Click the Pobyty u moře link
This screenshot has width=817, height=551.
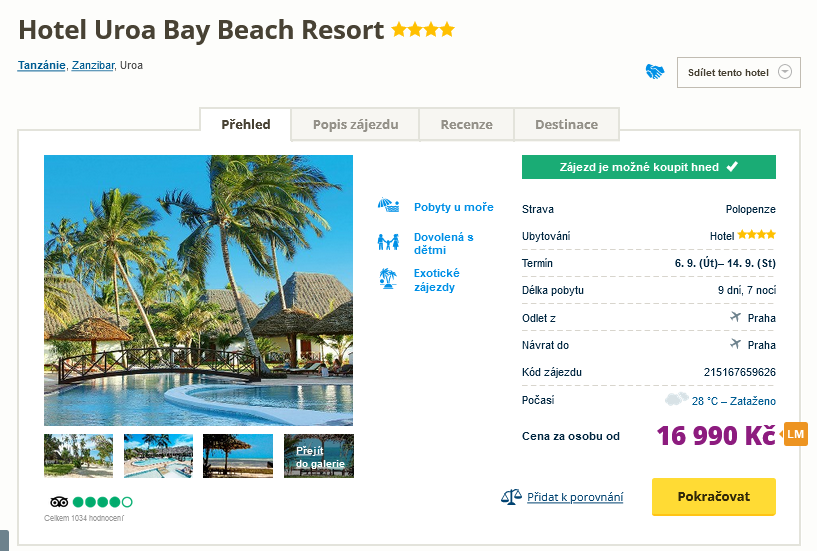(453, 207)
